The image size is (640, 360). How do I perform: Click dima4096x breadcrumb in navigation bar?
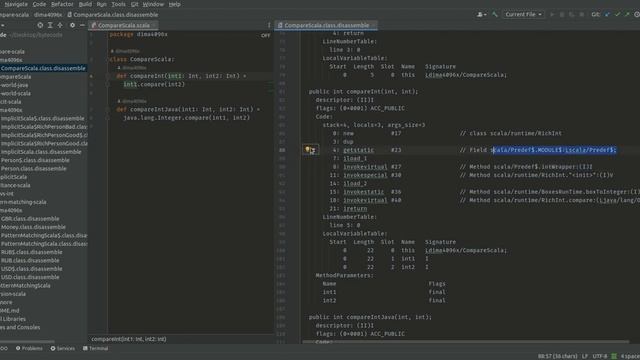click(x=48, y=15)
